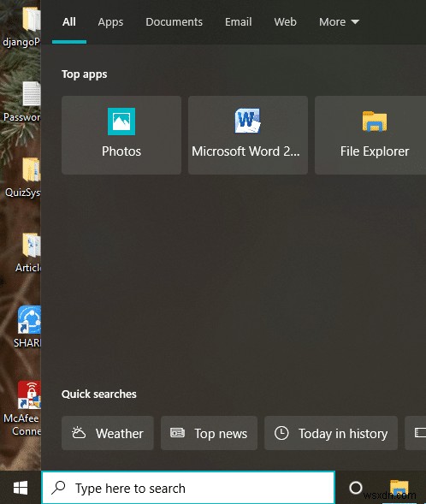Open the Photos app tile
The height and width of the screenshot is (504, 426).
click(x=121, y=135)
